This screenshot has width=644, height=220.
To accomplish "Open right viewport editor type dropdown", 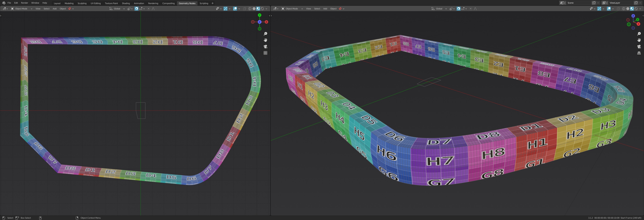I will pyautogui.click(x=276, y=9).
